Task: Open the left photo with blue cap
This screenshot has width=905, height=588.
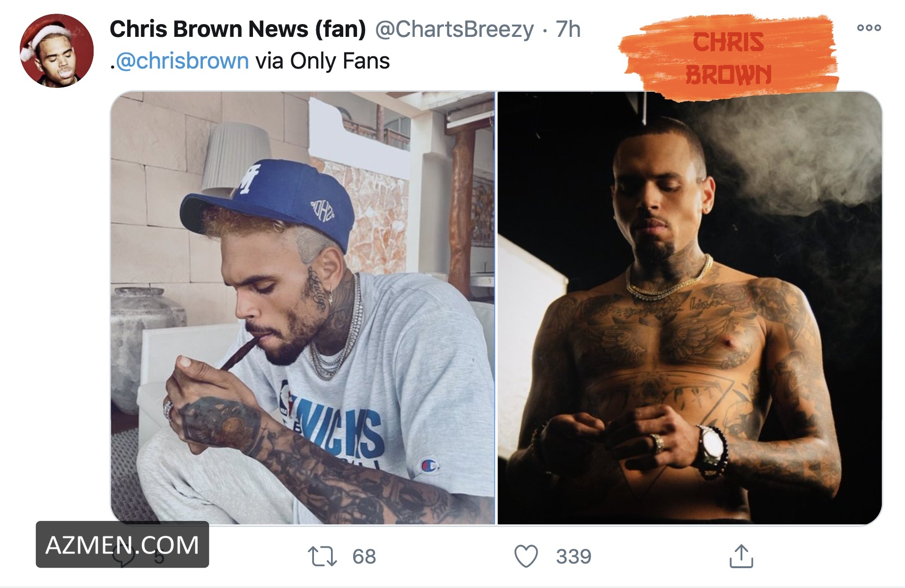Action: 303,308
